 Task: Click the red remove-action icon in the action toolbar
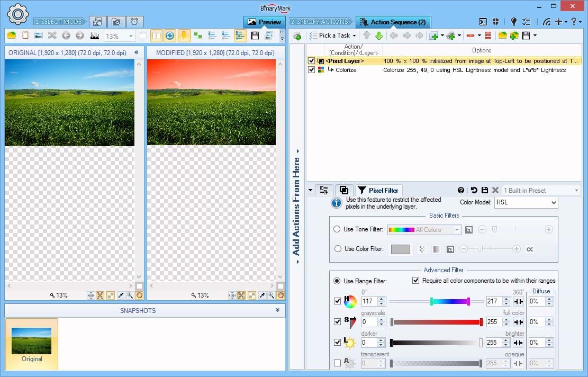point(470,35)
